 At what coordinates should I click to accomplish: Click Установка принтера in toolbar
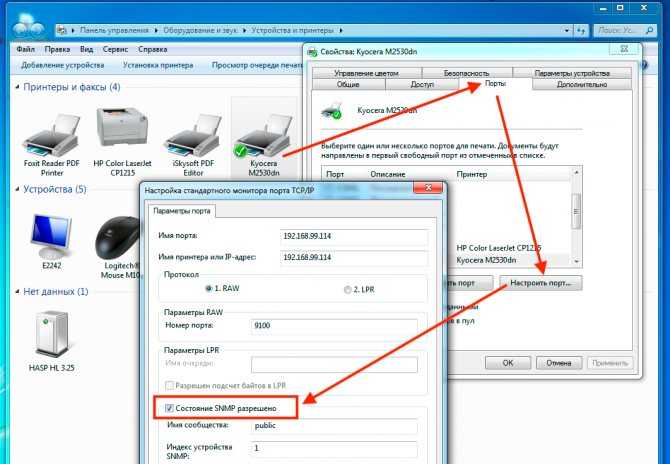click(158, 65)
